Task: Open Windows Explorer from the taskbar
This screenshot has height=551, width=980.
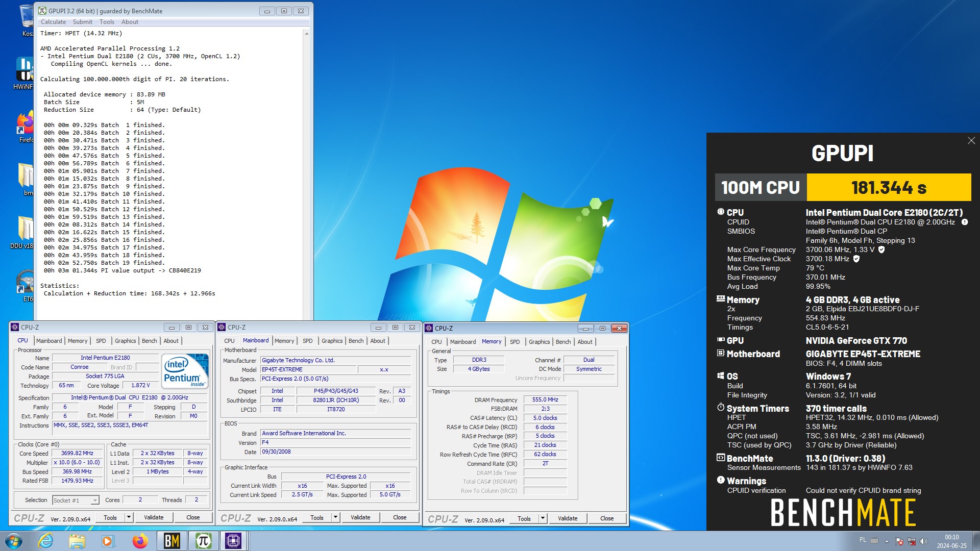Action: 77,541
